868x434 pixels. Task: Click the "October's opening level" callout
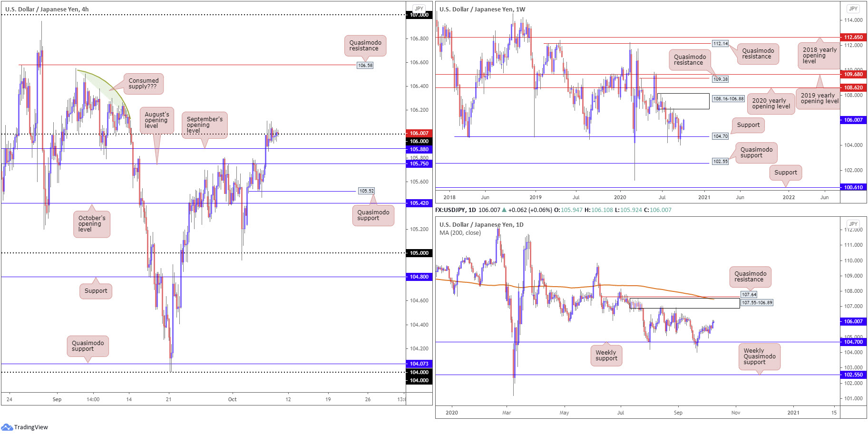(91, 224)
